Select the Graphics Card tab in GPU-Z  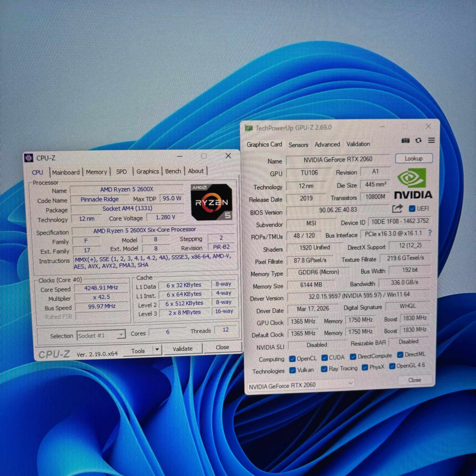[264, 144]
